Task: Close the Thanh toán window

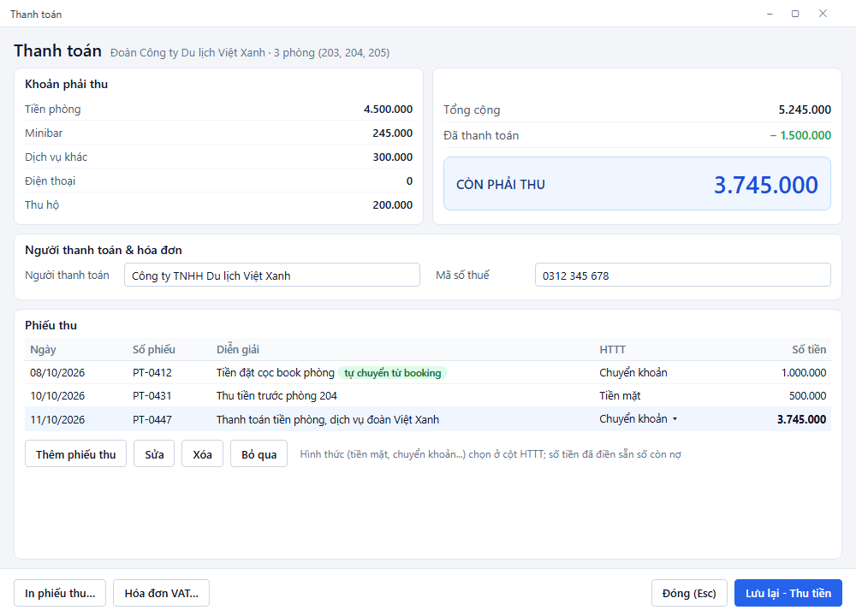Action: [823, 14]
